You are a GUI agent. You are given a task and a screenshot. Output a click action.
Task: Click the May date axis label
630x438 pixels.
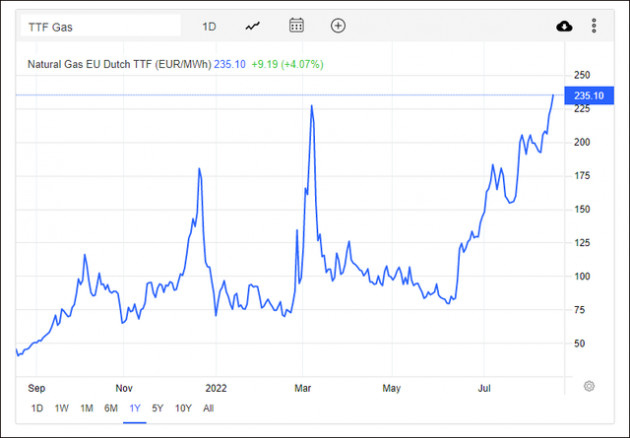coord(391,388)
